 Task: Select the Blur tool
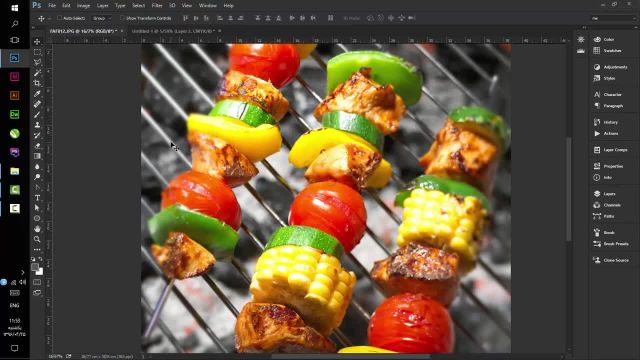(37, 166)
